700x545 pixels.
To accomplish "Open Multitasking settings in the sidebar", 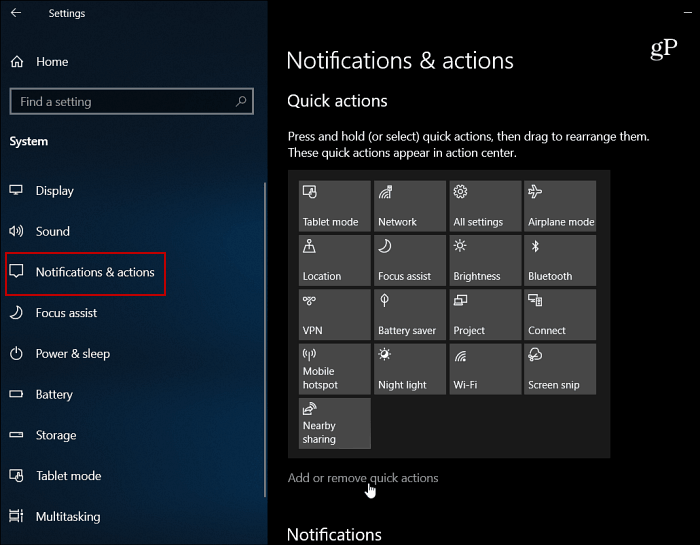I will pos(132,516).
